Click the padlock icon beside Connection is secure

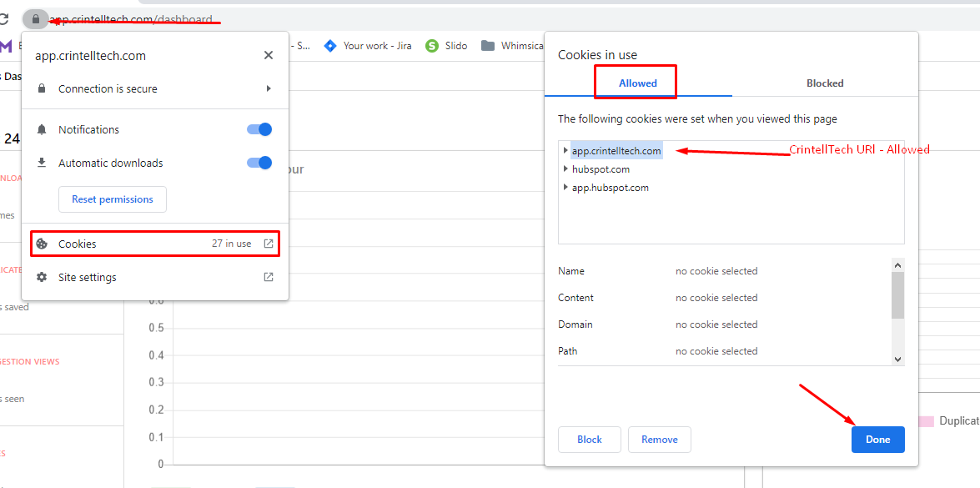42,88
